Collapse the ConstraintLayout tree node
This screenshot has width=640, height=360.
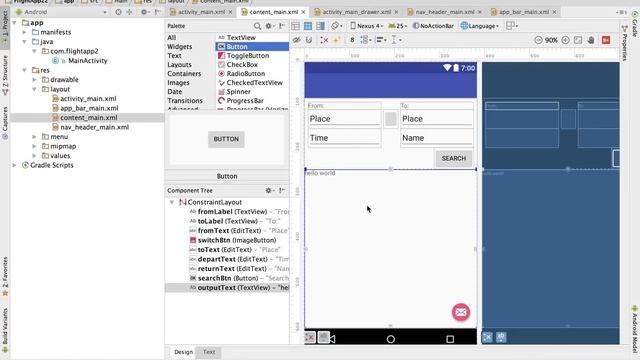(x=172, y=202)
